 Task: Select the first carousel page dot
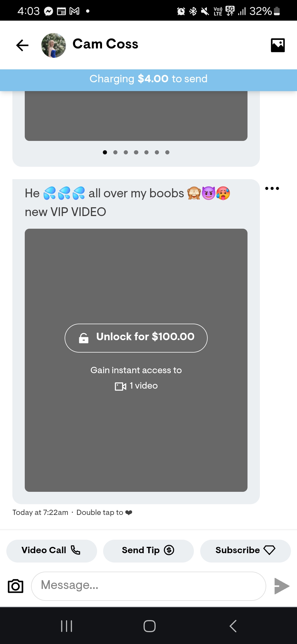pos(105,152)
